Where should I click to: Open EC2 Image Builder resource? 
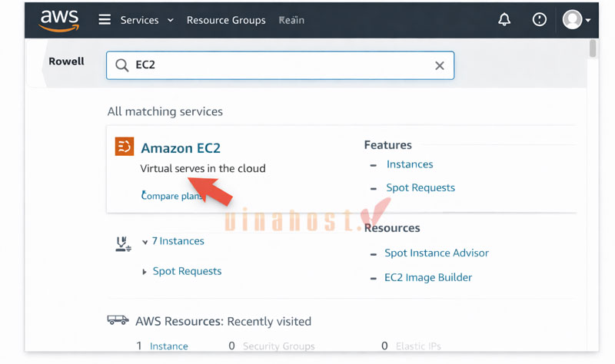[x=428, y=277]
